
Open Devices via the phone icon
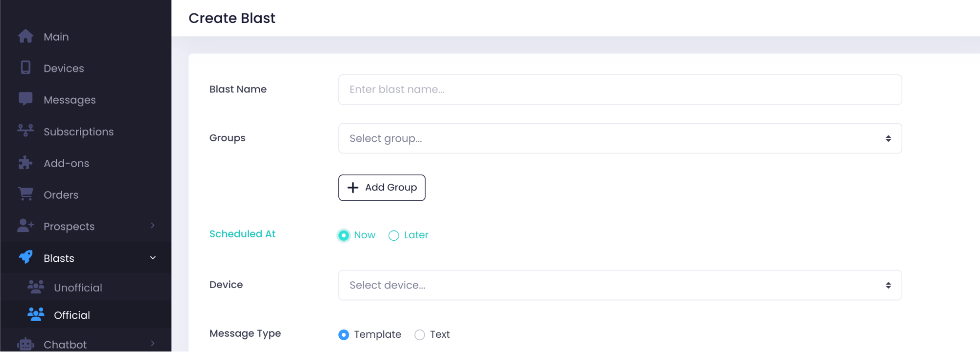coord(25,68)
